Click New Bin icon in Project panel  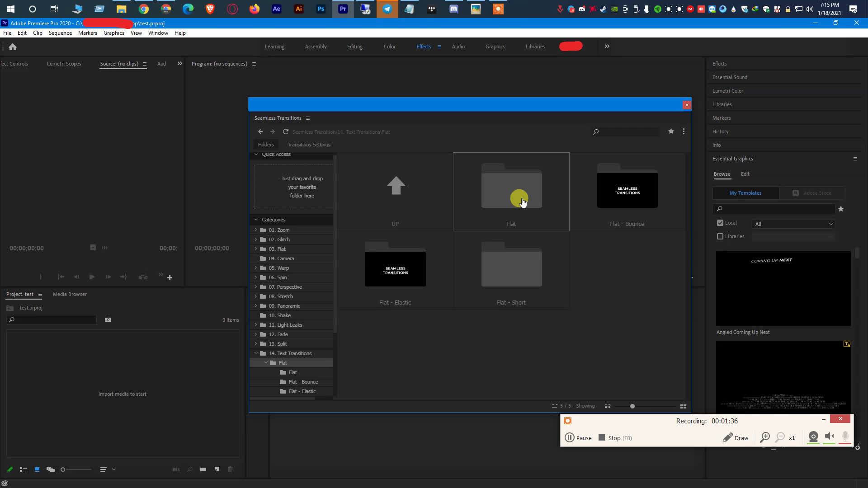(x=203, y=469)
